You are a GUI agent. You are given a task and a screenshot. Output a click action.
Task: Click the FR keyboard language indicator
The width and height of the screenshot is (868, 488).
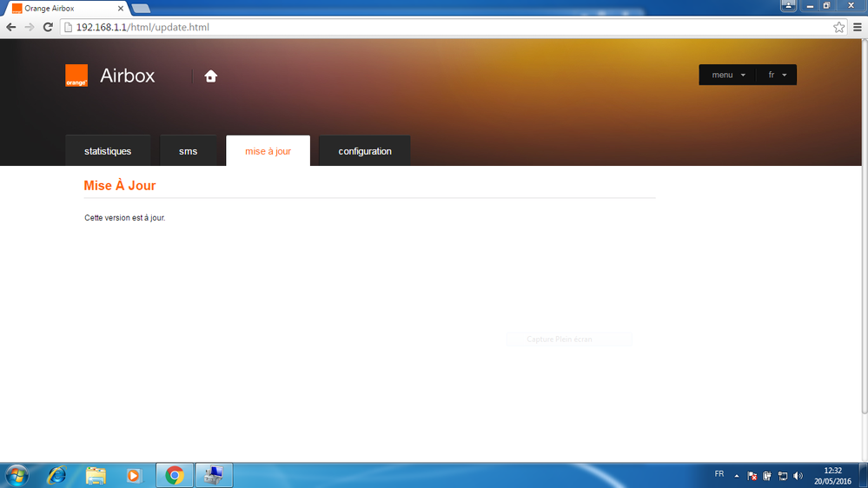tap(719, 474)
